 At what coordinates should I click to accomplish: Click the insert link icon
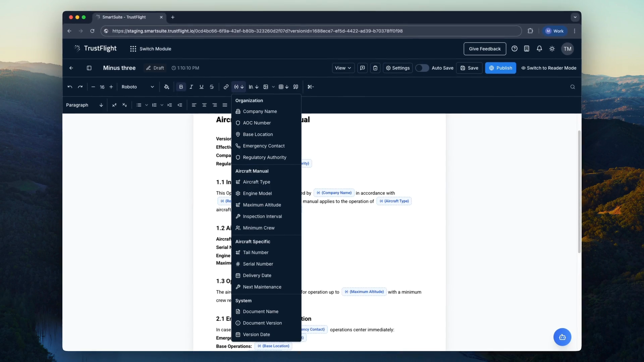(226, 87)
